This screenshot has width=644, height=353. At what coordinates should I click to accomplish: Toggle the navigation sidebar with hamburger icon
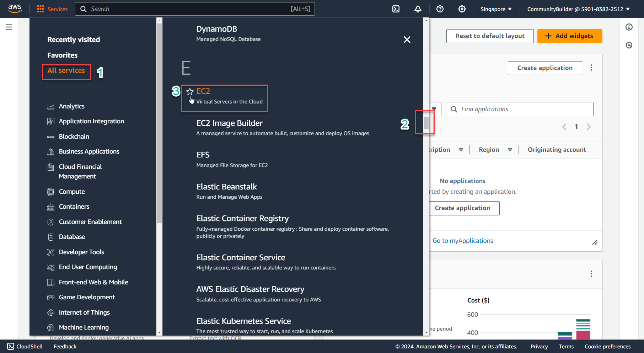[x=9, y=27]
